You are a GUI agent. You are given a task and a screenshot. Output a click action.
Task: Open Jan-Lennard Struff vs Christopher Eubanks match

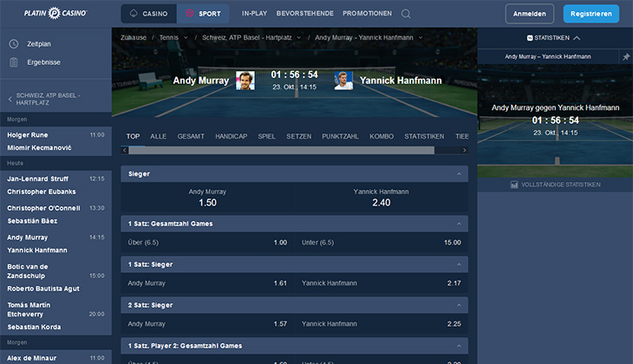(x=55, y=185)
